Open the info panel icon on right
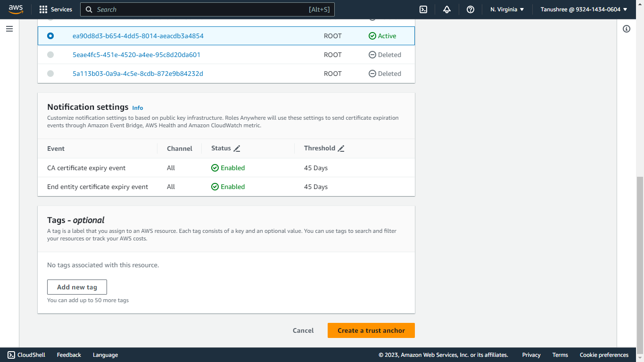 coord(627,29)
